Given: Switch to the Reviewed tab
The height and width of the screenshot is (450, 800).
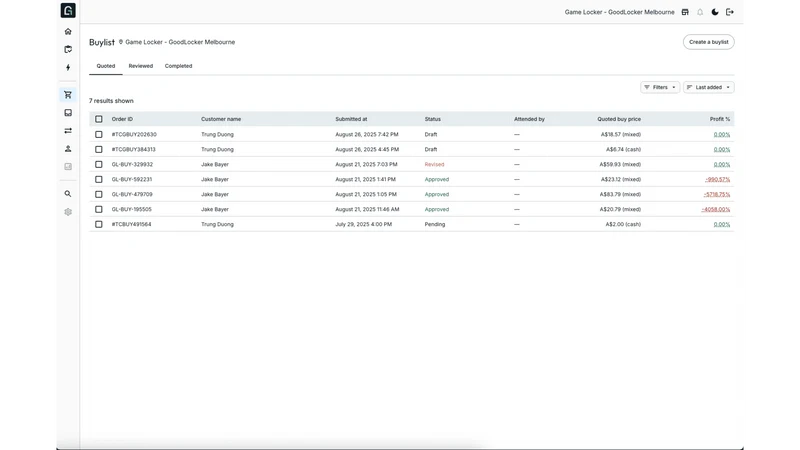Looking at the screenshot, I should (x=141, y=66).
